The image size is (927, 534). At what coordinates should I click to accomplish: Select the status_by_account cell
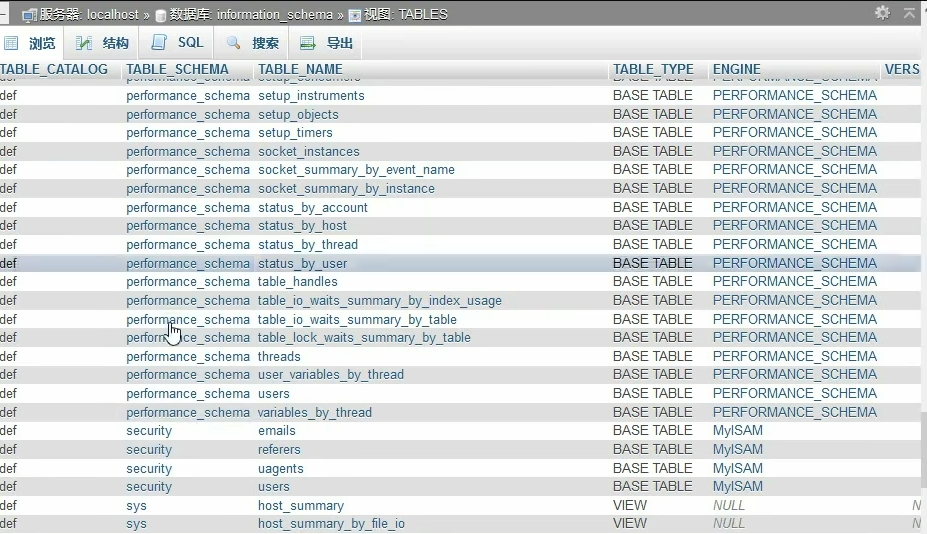point(313,208)
